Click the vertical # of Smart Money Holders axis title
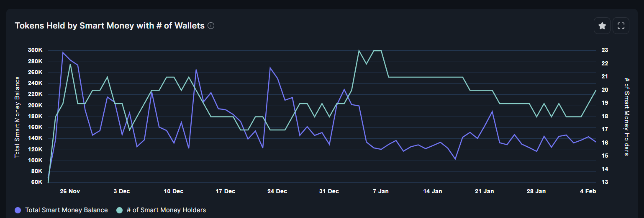Screen dimensions: 644x218 pyautogui.click(x=626, y=117)
